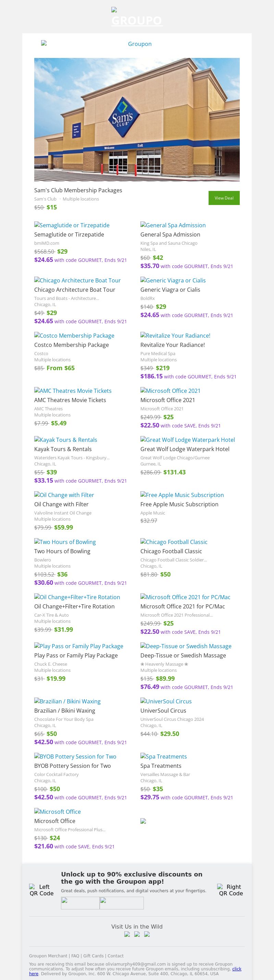View the Chicago Architecture Boat Tour image link

click(x=77, y=280)
